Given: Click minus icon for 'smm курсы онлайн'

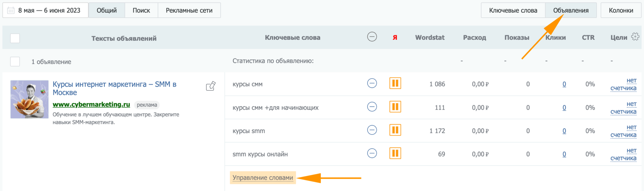Looking at the screenshot, I should [x=372, y=153].
